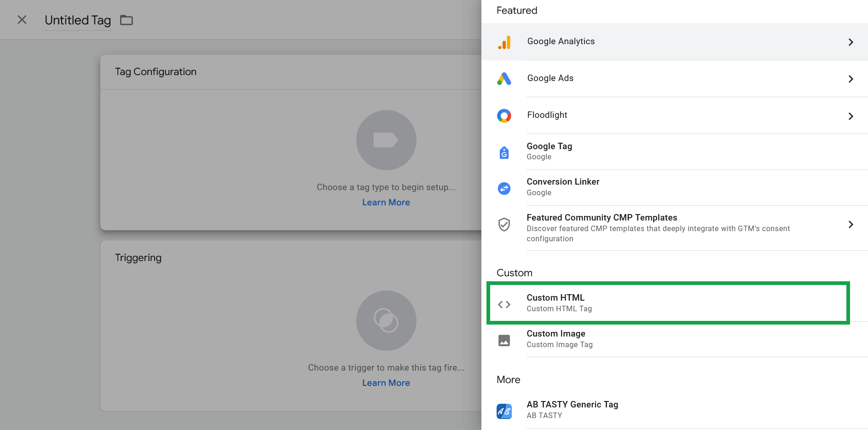Expand the Floodlight tag options
This screenshot has width=868, height=430.
pyautogui.click(x=851, y=116)
